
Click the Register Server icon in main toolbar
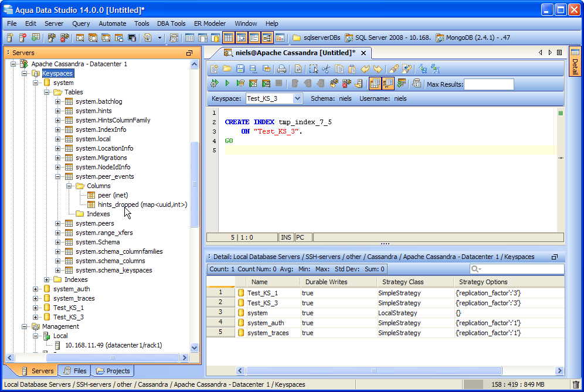tap(10, 38)
